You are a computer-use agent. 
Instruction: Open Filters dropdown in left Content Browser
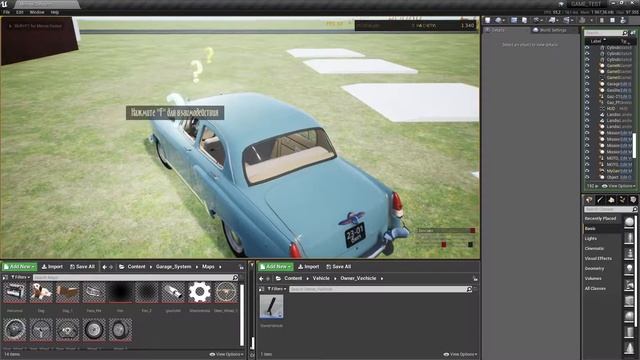tap(20, 277)
